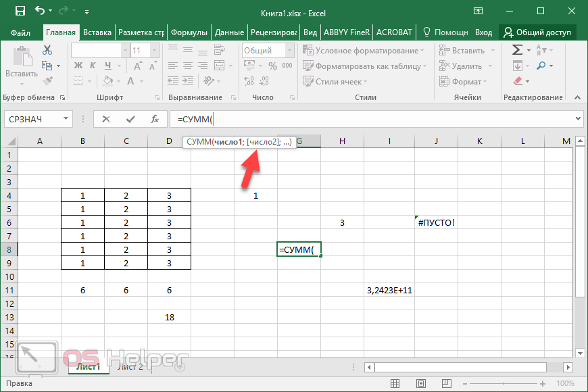Screen dimensions: 588x392
Task: Open the Файл menu
Action: [x=20, y=32]
